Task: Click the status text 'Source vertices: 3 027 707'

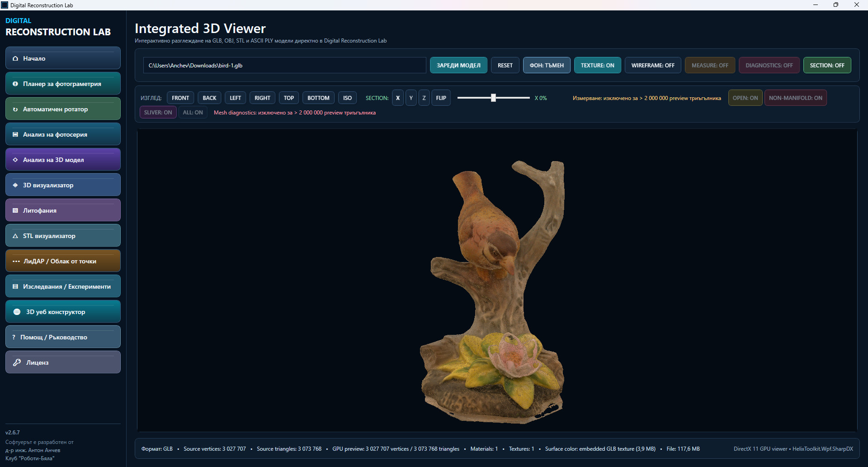Action: point(215,449)
